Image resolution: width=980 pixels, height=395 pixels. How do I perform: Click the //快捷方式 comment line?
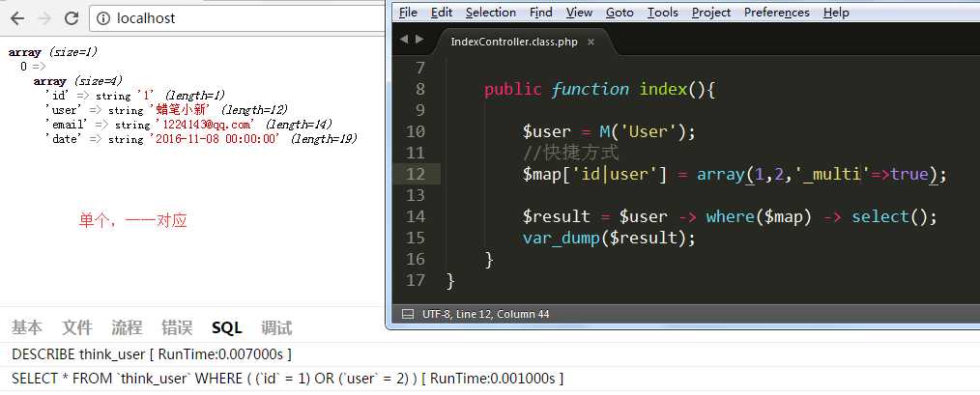click(x=570, y=153)
